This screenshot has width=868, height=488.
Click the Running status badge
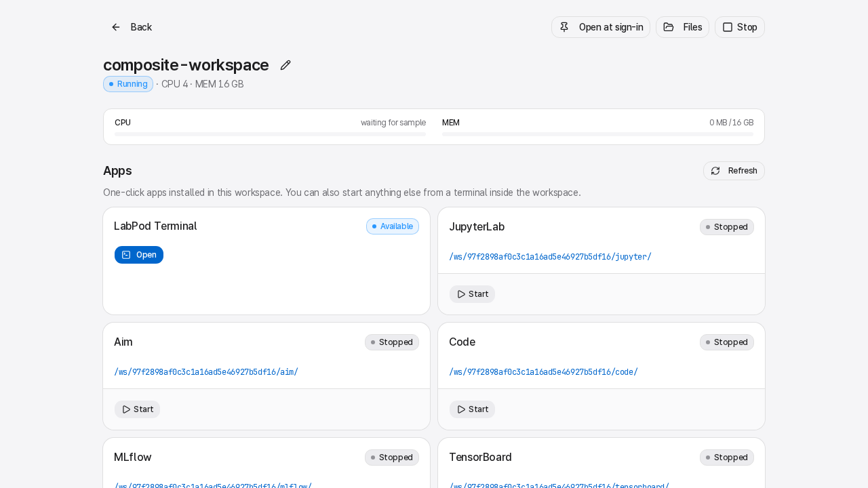(x=128, y=84)
